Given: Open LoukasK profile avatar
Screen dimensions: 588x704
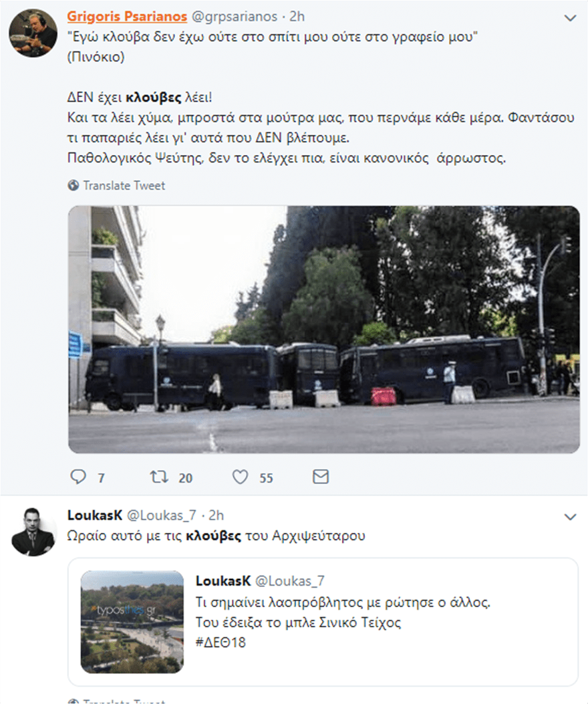Looking at the screenshot, I should pyautogui.click(x=33, y=532).
